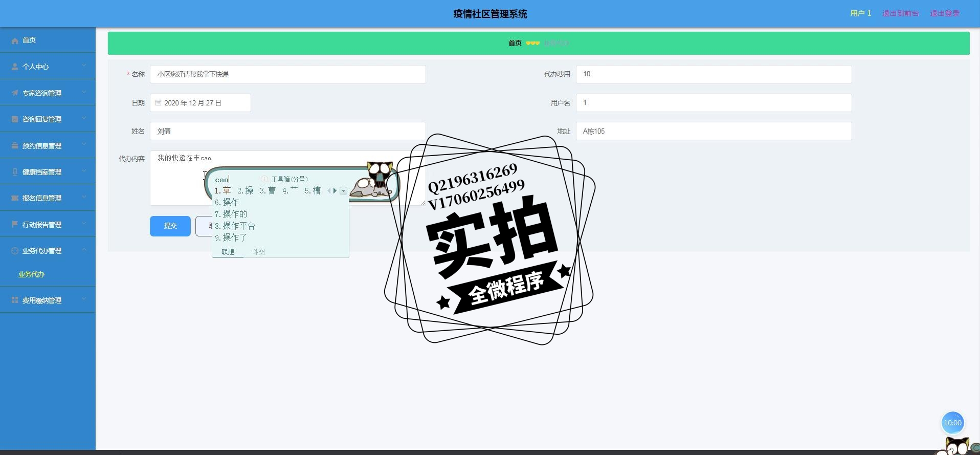The width and height of the screenshot is (980, 455).
Task: Submit the form with 提交 button
Action: pyautogui.click(x=170, y=226)
